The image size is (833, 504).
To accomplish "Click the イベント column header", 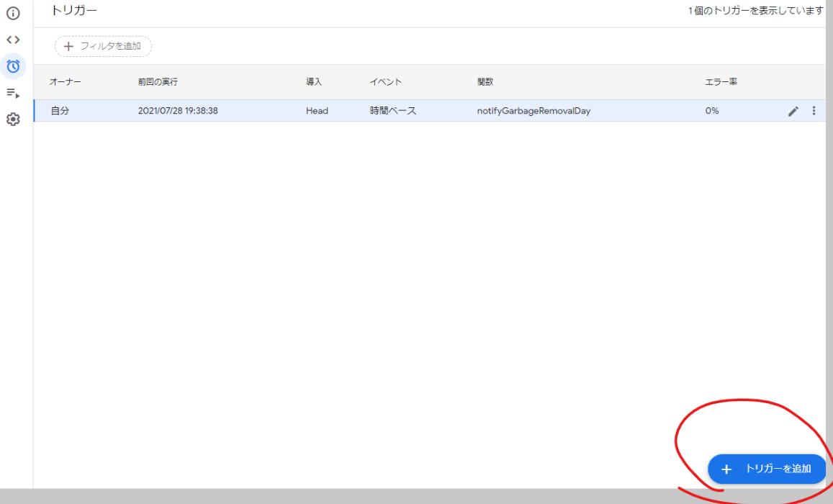I will coord(386,82).
